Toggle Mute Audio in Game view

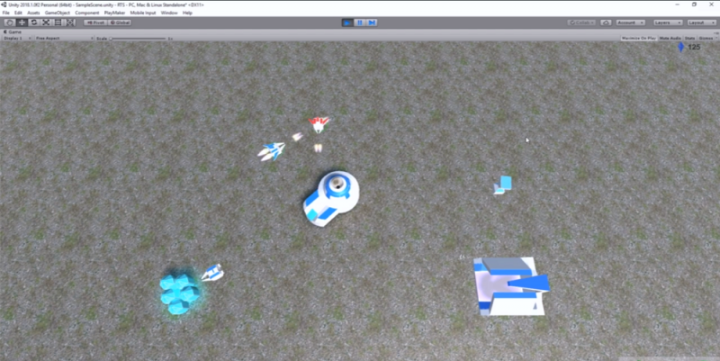coord(670,39)
